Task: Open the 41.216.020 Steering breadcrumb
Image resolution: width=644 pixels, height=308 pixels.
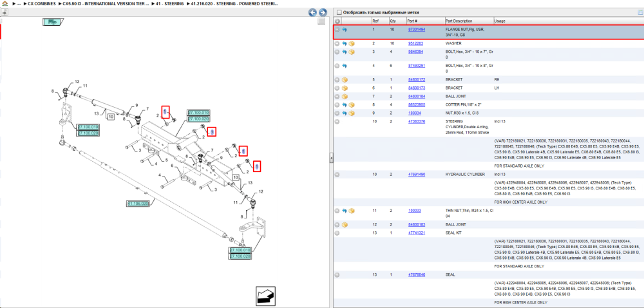Action: click(234, 3)
